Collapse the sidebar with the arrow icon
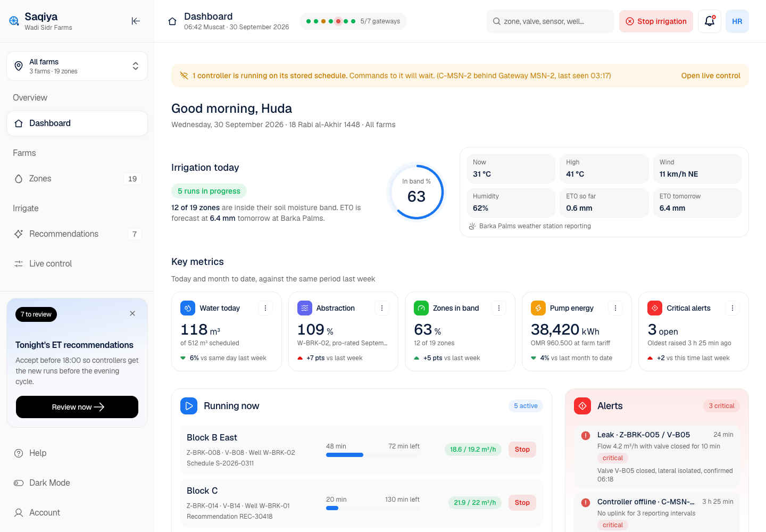This screenshot has height=532, width=766. pos(136,21)
